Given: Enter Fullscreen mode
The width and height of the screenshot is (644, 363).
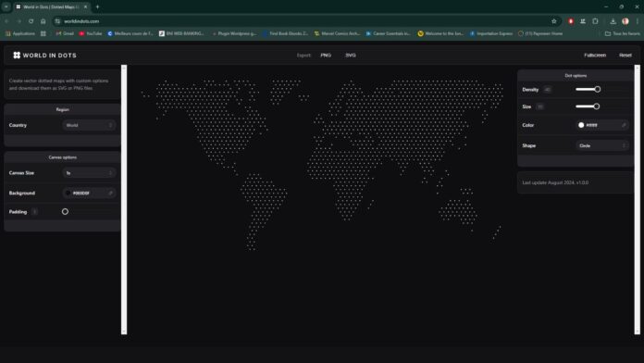Looking at the screenshot, I should (595, 55).
